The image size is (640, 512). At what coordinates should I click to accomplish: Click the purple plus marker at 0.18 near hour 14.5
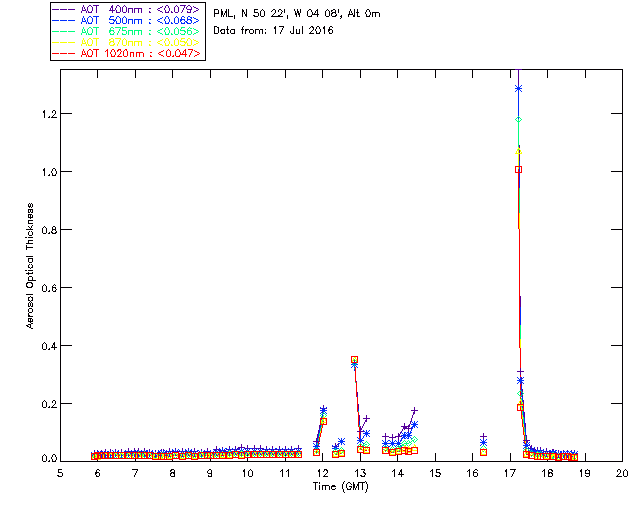pyautogui.click(x=414, y=410)
